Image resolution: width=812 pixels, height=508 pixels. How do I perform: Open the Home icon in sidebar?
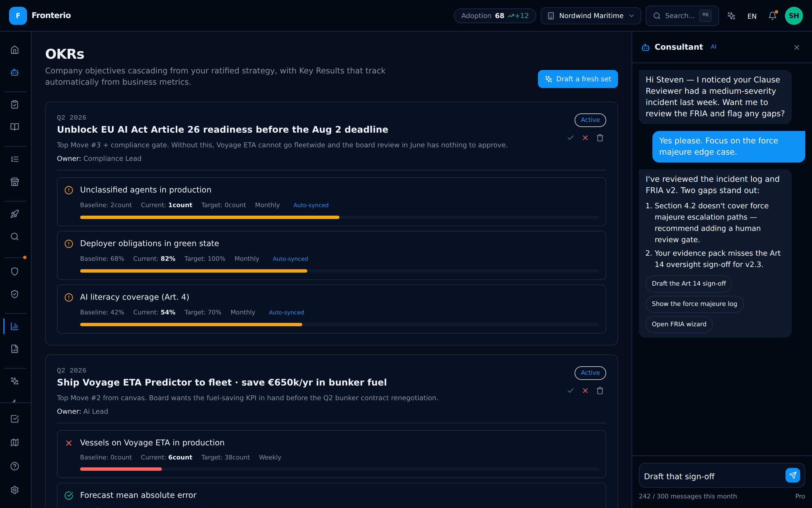(14, 50)
